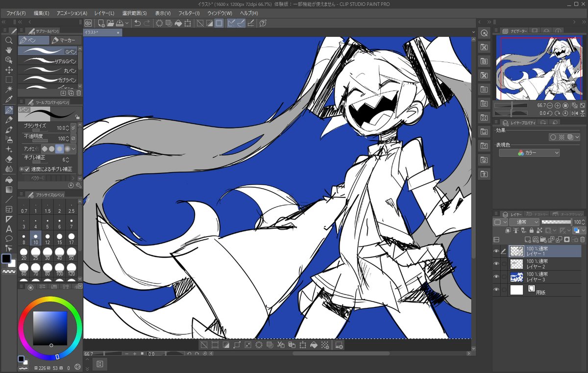
Task: Open the blending mode 通常 dropdown
Action: 524,222
